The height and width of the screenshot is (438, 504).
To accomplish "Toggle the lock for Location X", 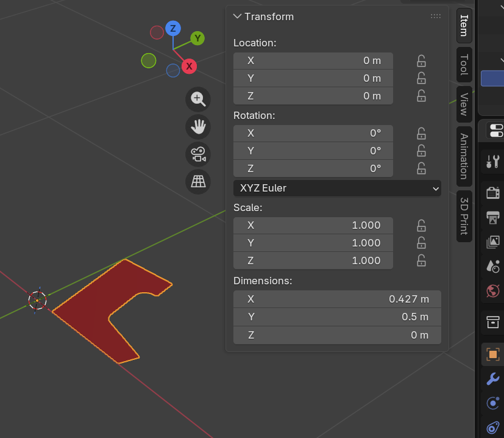I will pyautogui.click(x=421, y=60).
